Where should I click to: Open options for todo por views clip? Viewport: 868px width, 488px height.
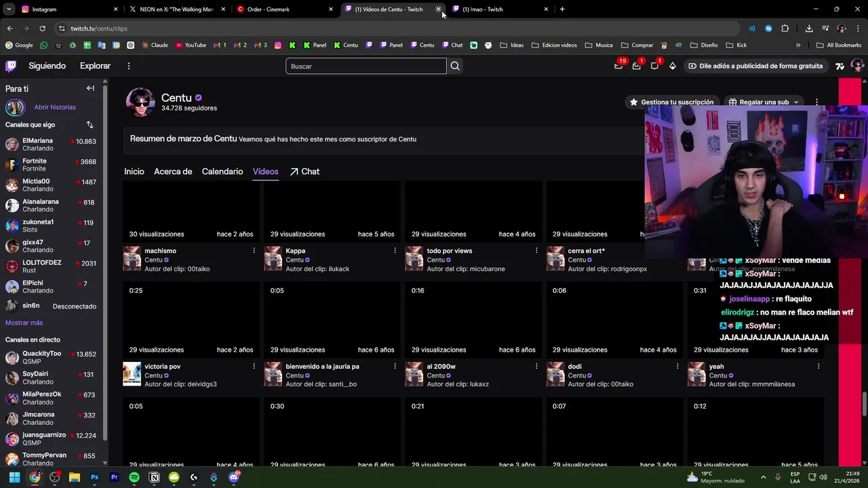tap(536, 251)
